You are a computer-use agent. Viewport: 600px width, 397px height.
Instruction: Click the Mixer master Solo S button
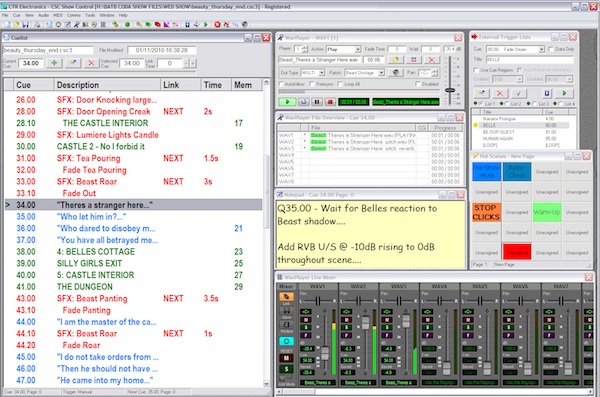click(x=286, y=369)
